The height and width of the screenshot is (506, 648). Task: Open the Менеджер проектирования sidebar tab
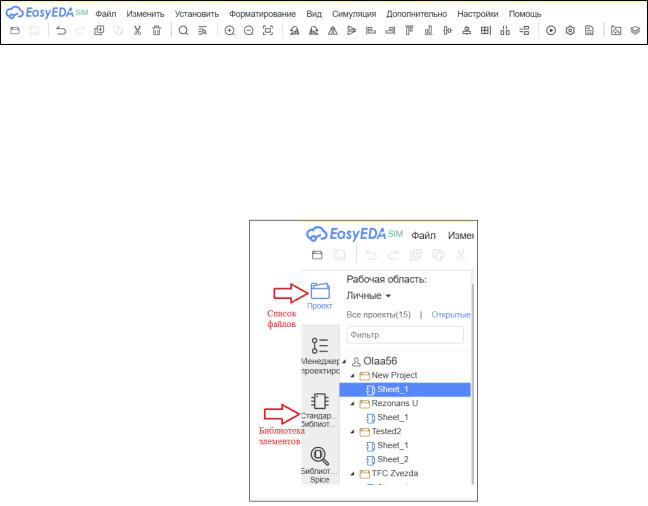tap(321, 356)
